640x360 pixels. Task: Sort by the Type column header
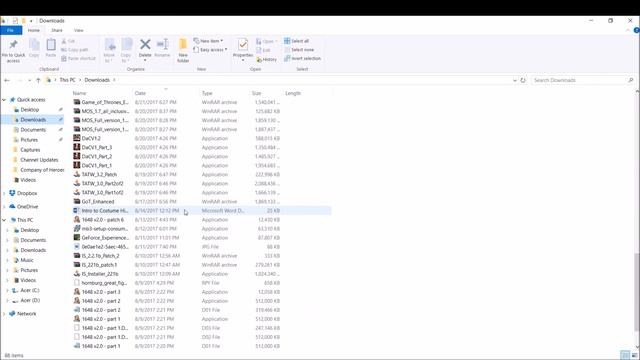(x=224, y=93)
